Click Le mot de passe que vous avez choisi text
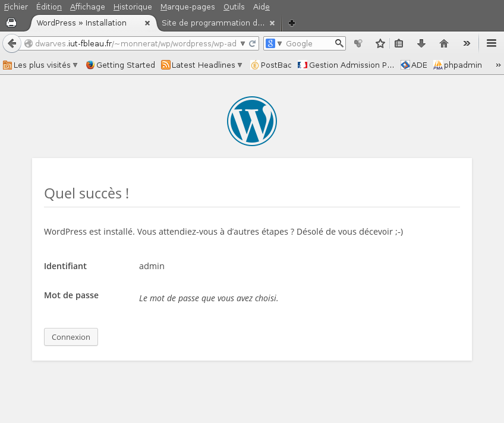The image size is (504, 423). pyautogui.click(x=209, y=298)
